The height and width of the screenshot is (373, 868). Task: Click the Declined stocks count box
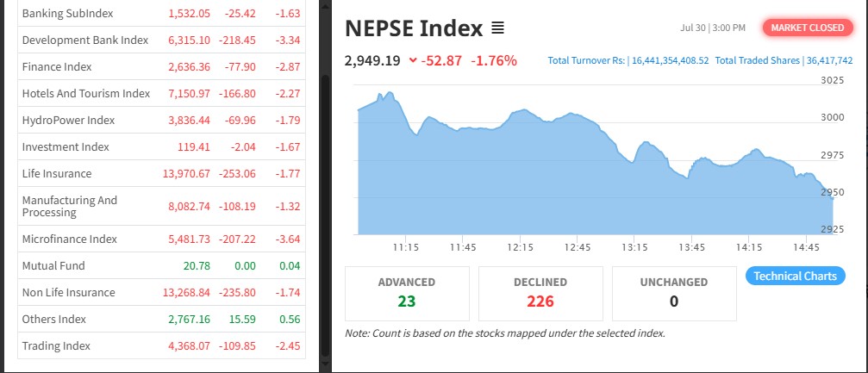540,293
